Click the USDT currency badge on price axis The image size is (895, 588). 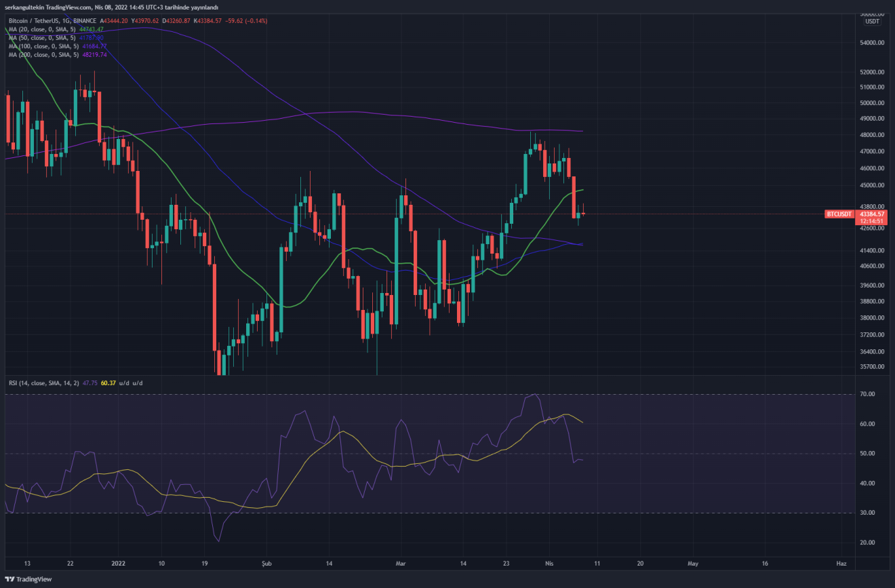click(x=872, y=22)
